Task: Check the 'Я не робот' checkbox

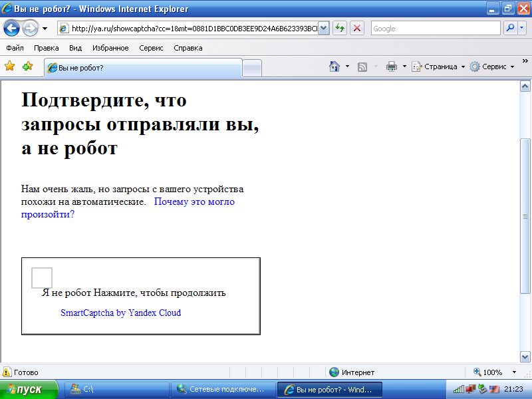Action: (x=42, y=278)
